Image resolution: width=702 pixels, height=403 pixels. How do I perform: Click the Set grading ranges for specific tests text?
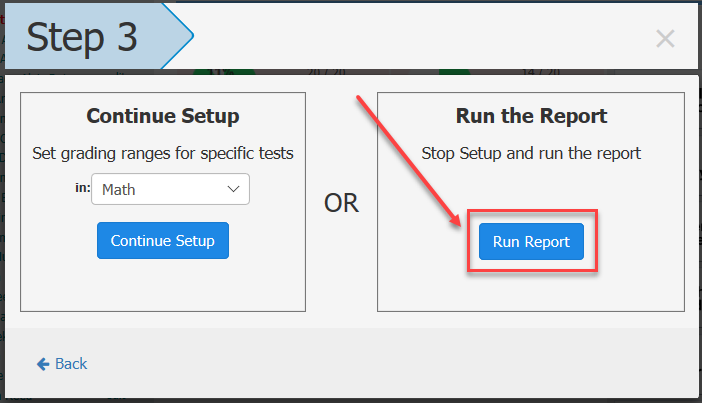(x=163, y=153)
